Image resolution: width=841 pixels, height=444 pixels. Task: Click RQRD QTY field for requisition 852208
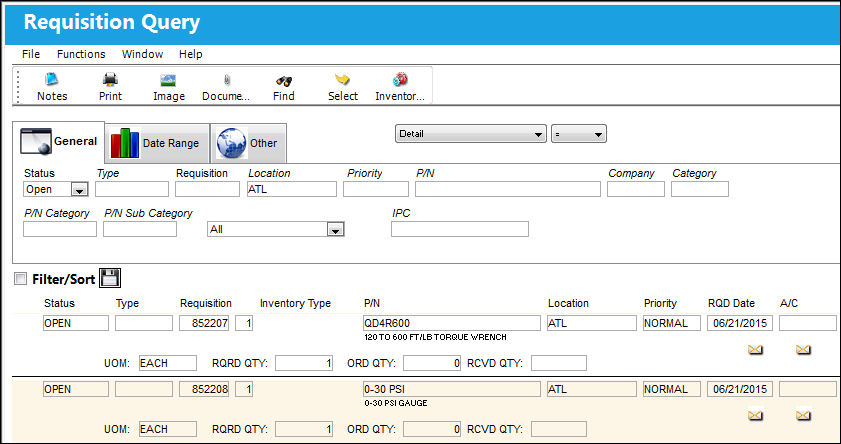(x=304, y=428)
